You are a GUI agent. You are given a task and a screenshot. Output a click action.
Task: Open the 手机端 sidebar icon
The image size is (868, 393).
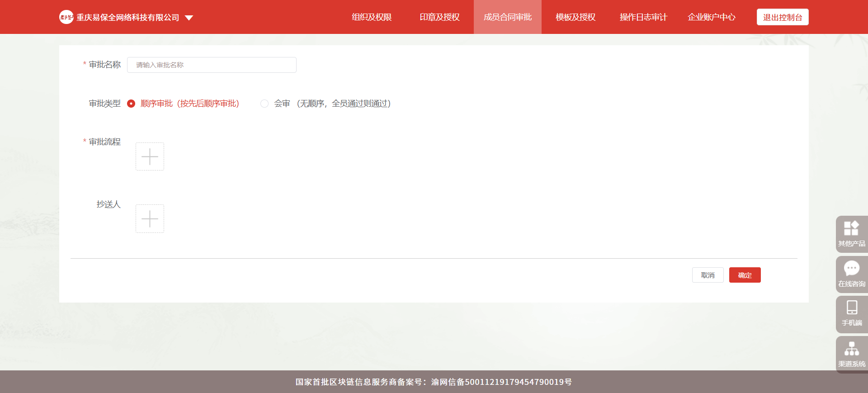pos(851,313)
